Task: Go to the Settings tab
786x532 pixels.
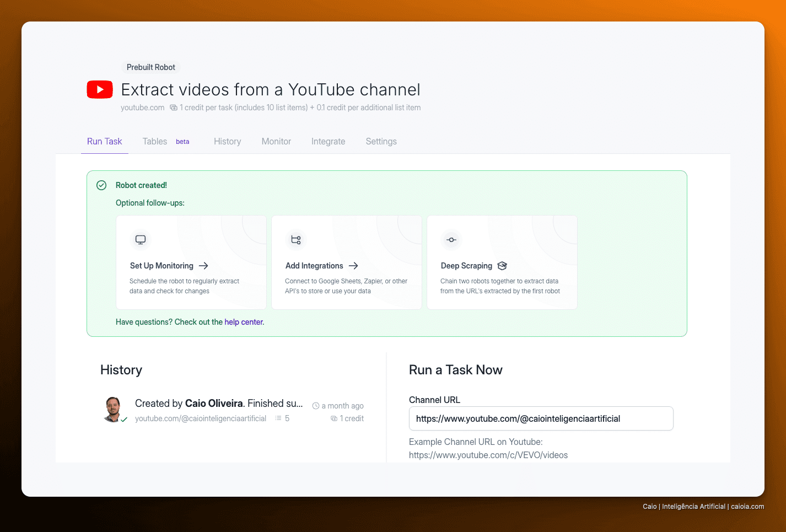Action: click(381, 141)
